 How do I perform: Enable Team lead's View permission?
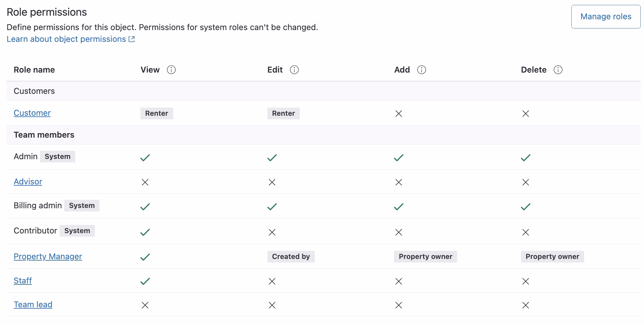coord(144,305)
